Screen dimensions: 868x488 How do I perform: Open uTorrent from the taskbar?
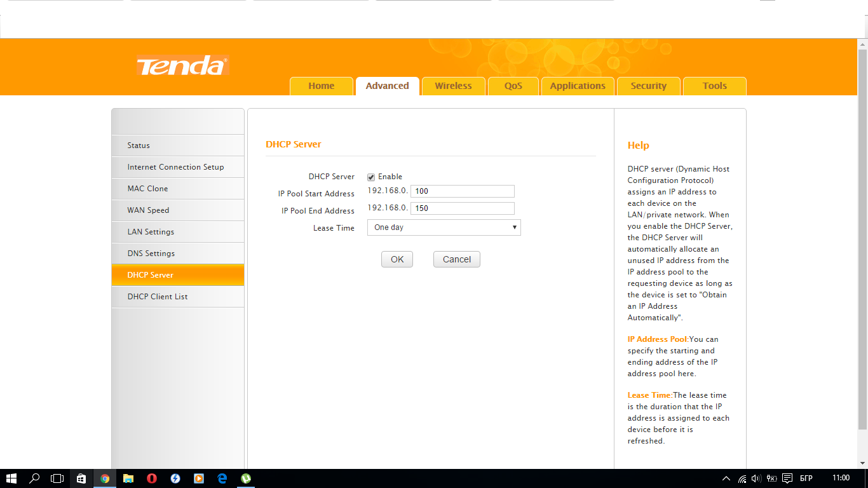pos(246,478)
